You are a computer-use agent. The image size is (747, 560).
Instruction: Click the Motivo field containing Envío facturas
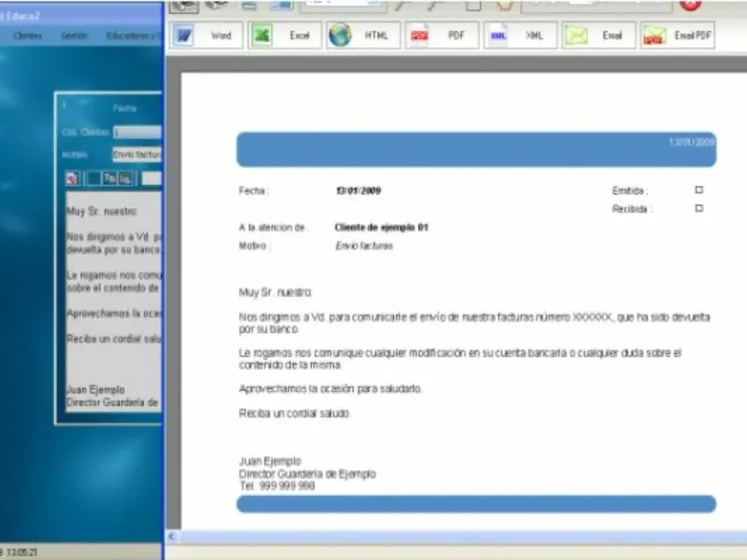click(137, 154)
